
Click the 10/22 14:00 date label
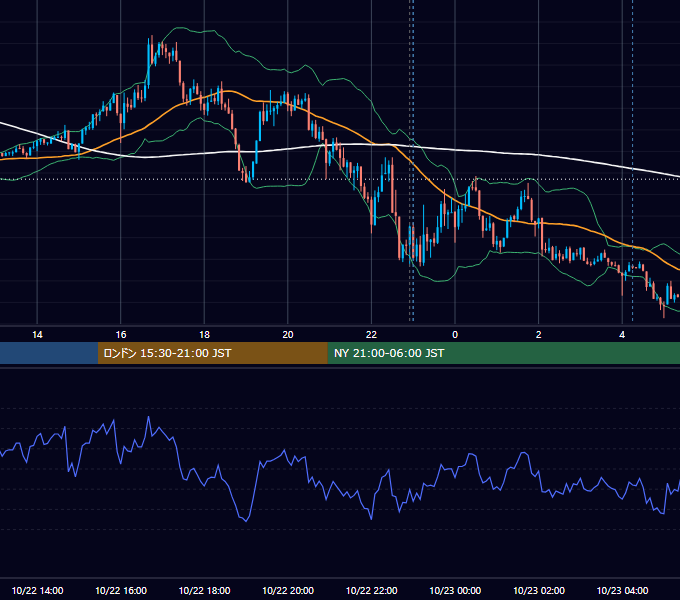point(37,590)
